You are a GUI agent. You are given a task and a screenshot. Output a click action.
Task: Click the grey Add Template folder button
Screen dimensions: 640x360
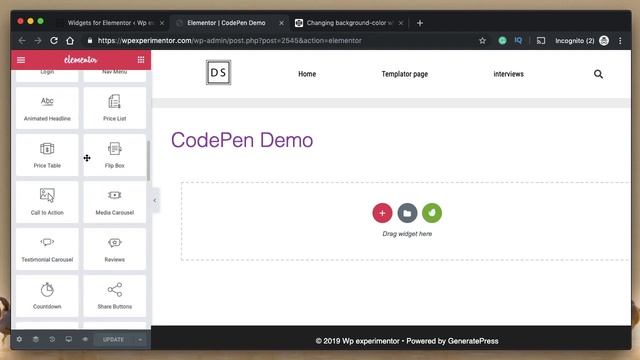point(407,213)
